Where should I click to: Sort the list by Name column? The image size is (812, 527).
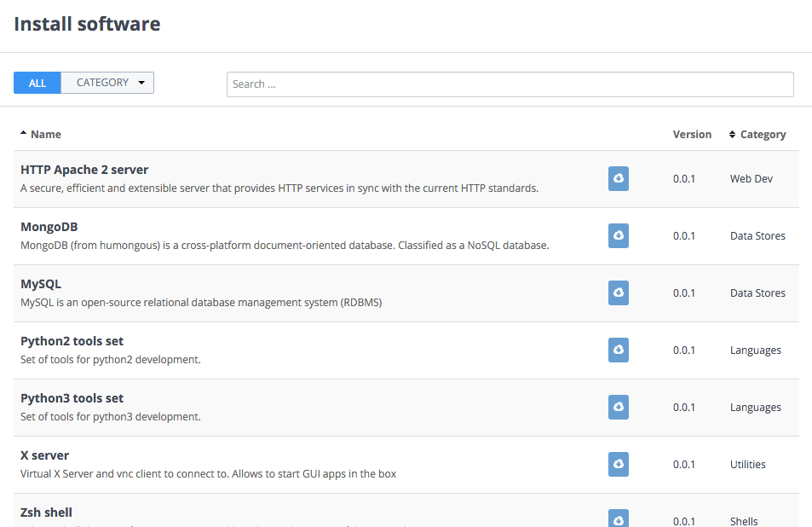pyautogui.click(x=45, y=134)
